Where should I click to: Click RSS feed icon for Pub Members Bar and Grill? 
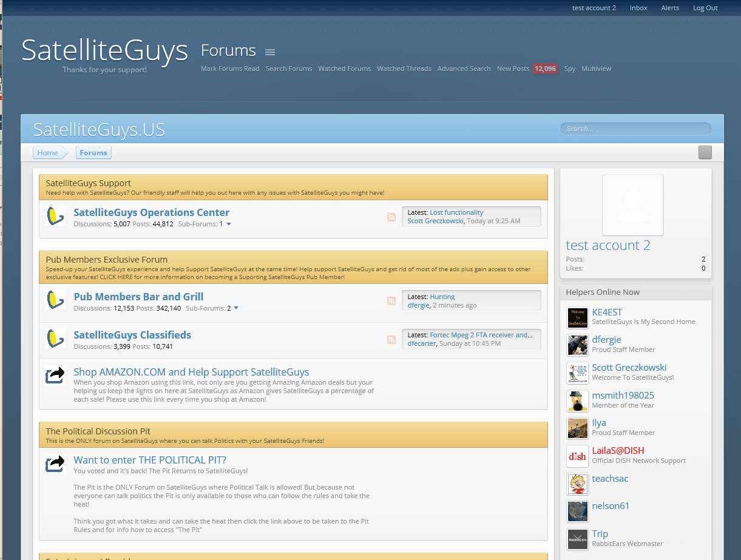pos(391,301)
